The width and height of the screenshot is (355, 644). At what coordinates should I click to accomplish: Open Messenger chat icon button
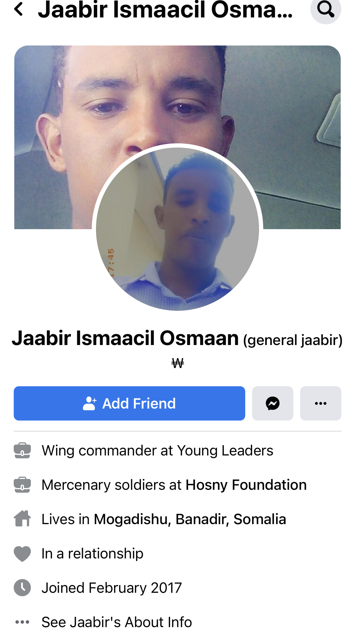click(272, 403)
